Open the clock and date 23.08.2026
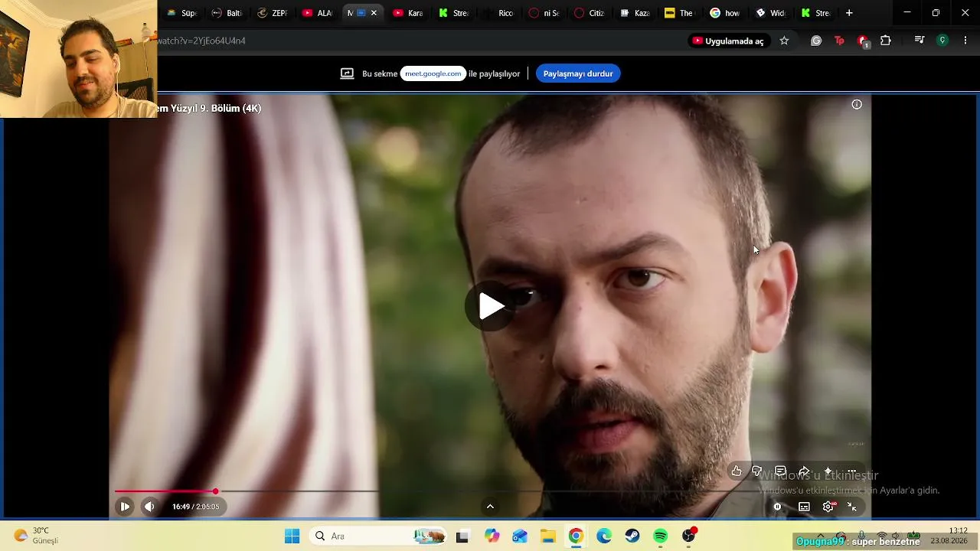The width and height of the screenshot is (980, 551). pyautogui.click(x=949, y=536)
